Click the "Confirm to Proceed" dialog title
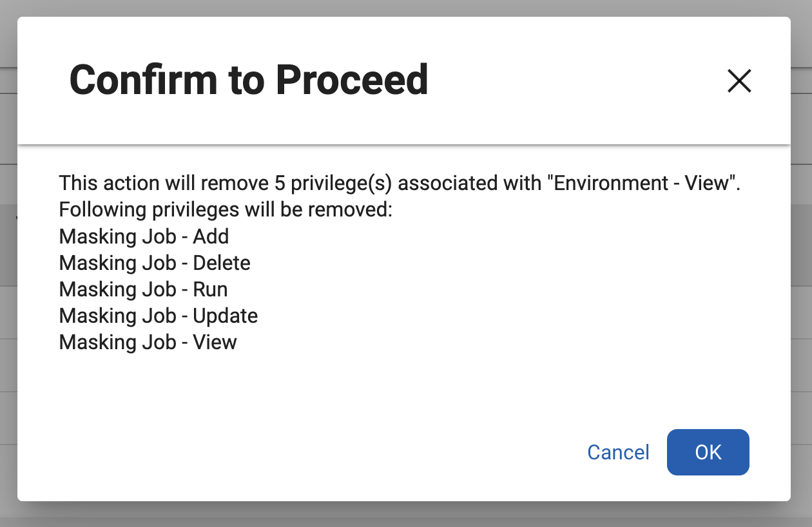Screen dimensions: 812x527 pos(248,79)
